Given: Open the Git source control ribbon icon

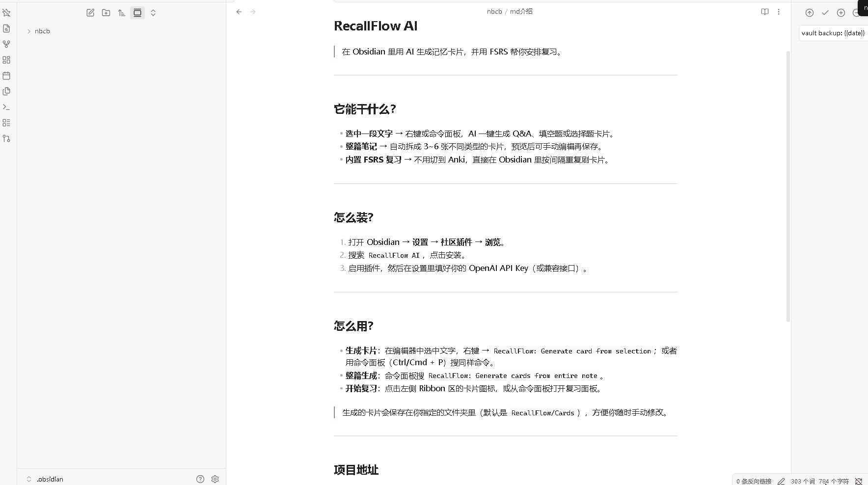Looking at the screenshot, I should tap(6, 138).
